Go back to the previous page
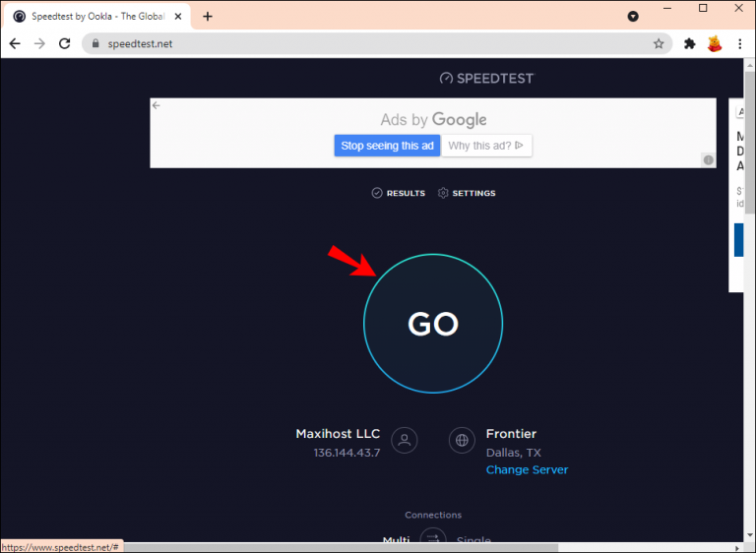 15,44
